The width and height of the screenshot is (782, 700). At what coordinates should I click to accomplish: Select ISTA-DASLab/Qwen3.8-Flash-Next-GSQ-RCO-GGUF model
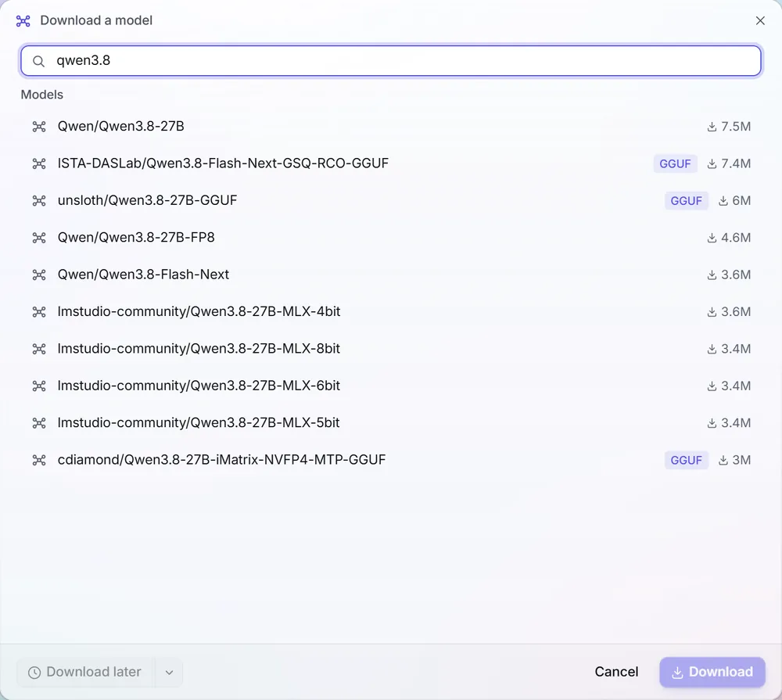click(390, 163)
